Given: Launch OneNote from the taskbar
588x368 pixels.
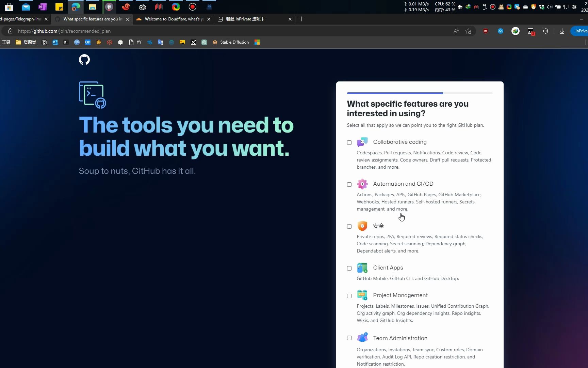Looking at the screenshot, I should [42, 7].
